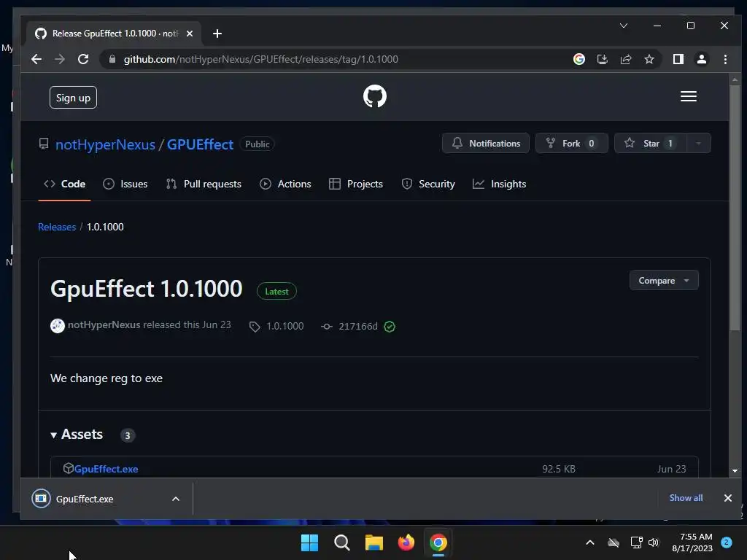The image size is (747, 560).
Task: Click the GitHub Octocat logo
Action: tap(374, 97)
